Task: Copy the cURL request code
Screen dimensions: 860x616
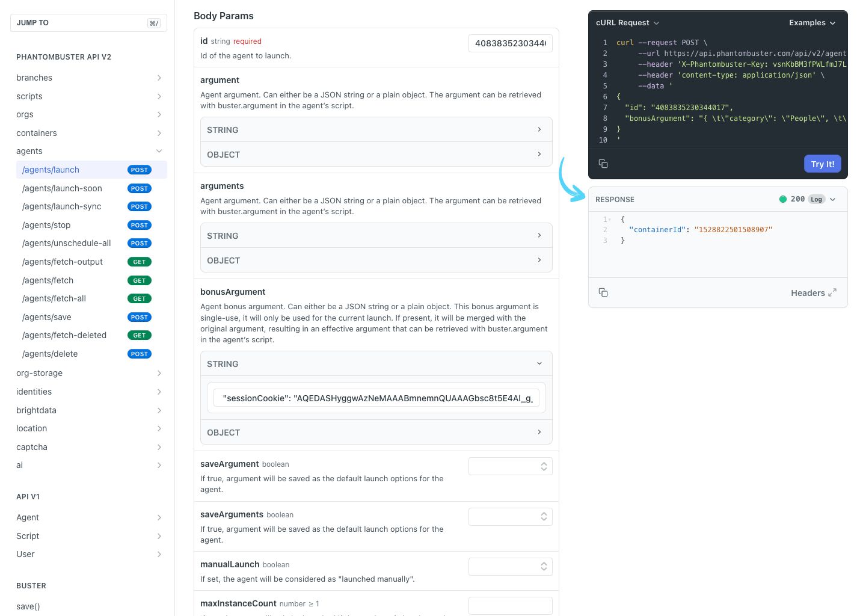Action: (603, 164)
